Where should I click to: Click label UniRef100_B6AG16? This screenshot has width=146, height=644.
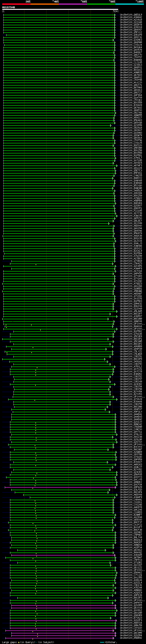(131, 326)
